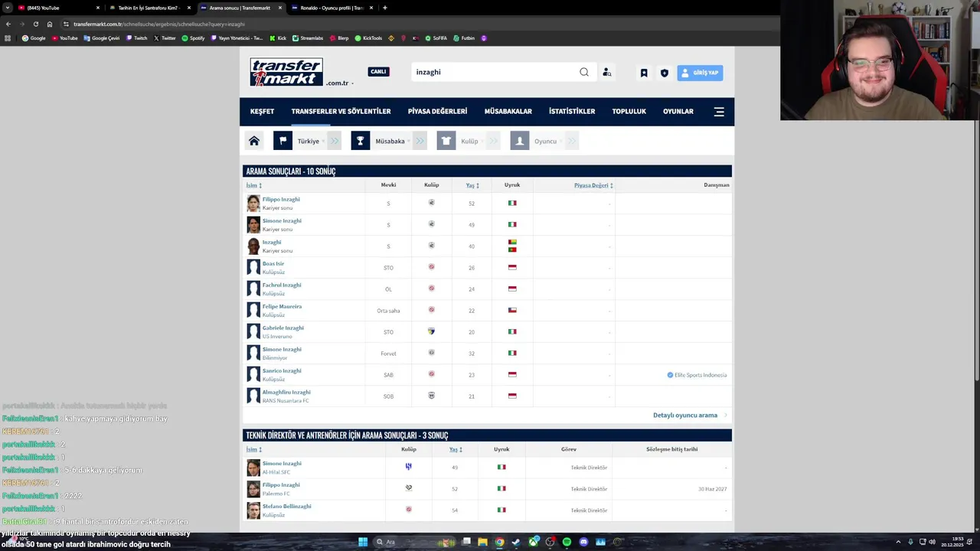The height and width of the screenshot is (551, 980).
Task: Open the OYUNLAR menu
Action: (x=678, y=112)
